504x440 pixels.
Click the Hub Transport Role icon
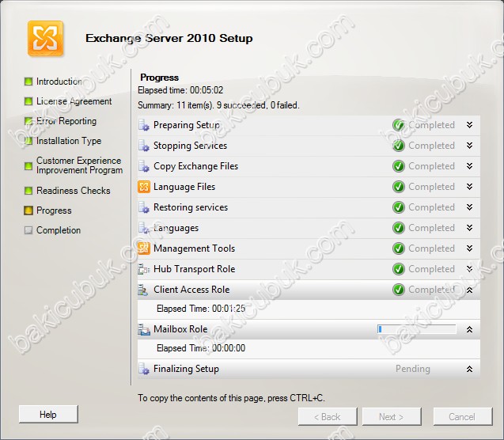point(144,269)
